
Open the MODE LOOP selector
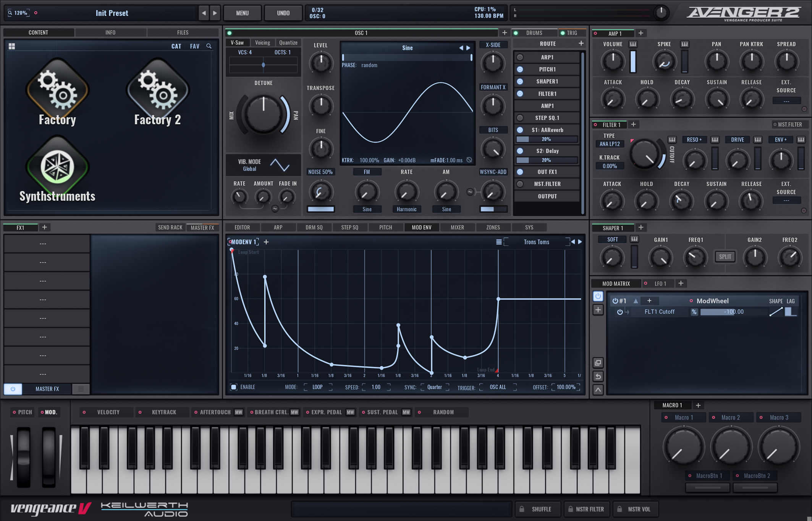pyautogui.click(x=317, y=387)
